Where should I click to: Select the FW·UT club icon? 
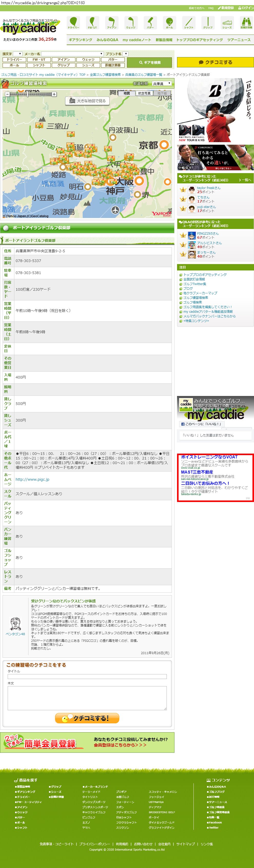point(92,23)
